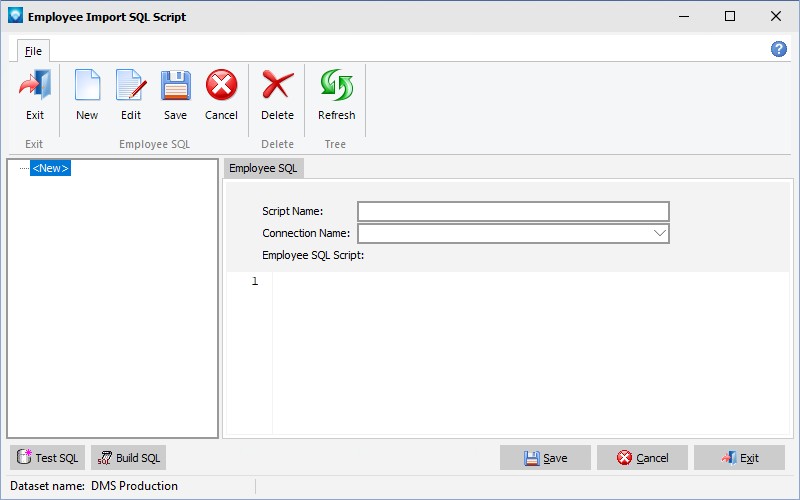The width and height of the screenshot is (800, 500).
Task: Click the floppy disk Save ribbon icon
Action: coord(176,85)
